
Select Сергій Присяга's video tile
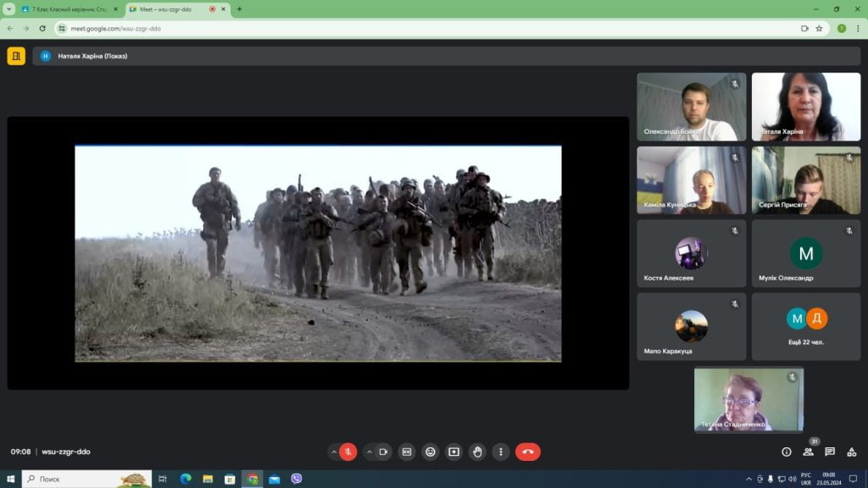tap(806, 180)
